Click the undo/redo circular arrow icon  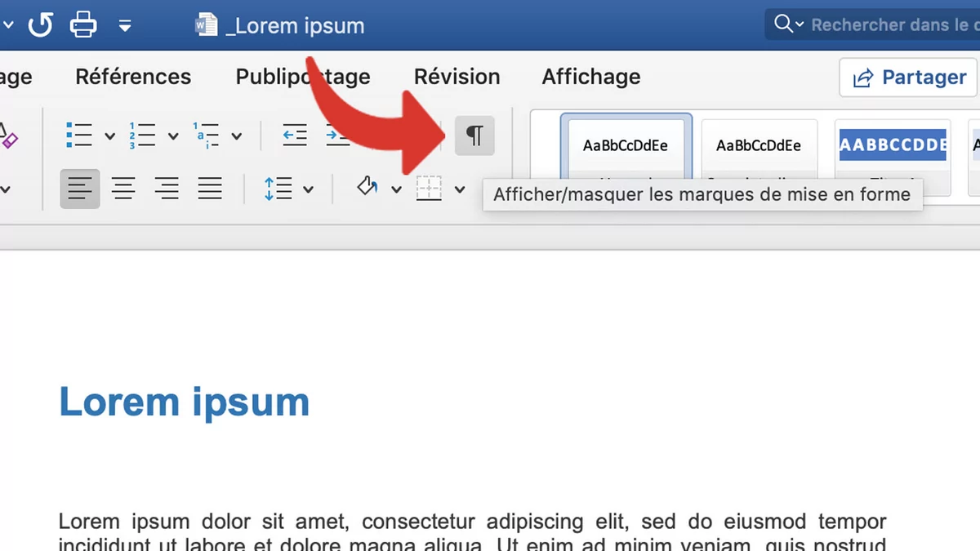(x=40, y=25)
